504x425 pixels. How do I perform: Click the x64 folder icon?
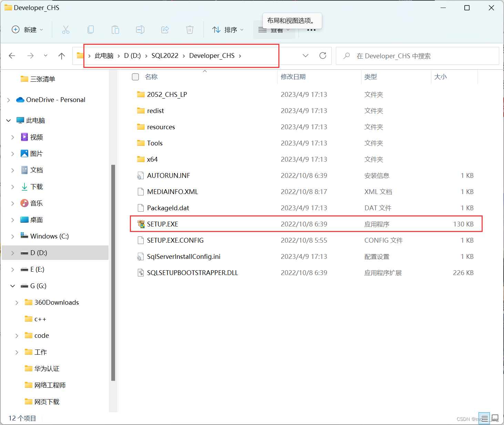click(x=141, y=159)
